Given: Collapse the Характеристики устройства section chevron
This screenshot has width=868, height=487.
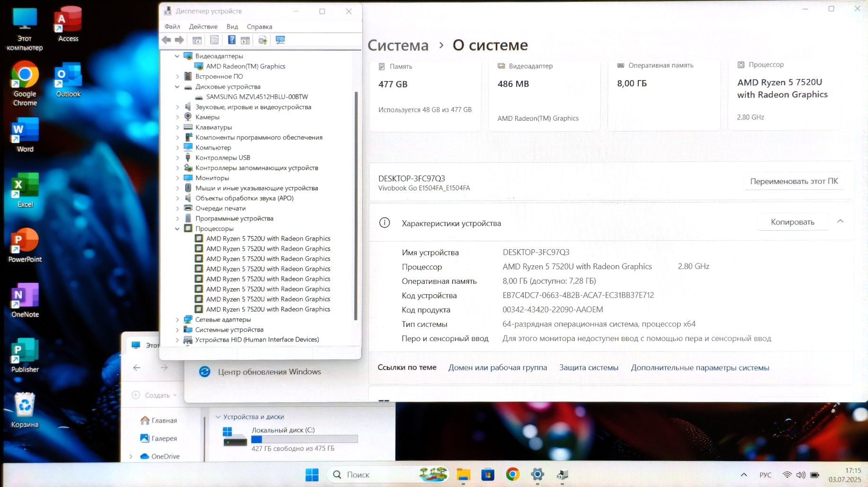Looking at the screenshot, I should (840, 221).
